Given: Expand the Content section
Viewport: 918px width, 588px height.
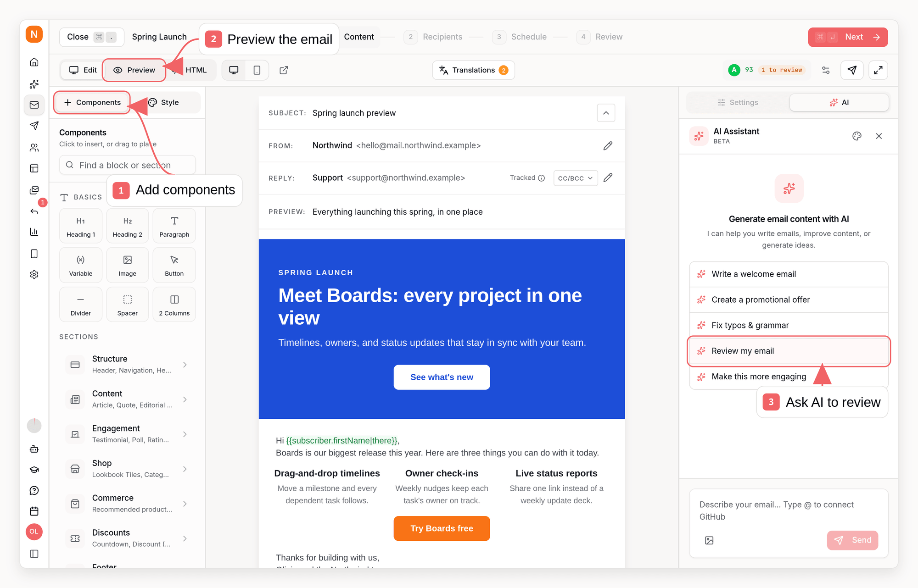Looking at the screenshot, I should tap(127, 399).
